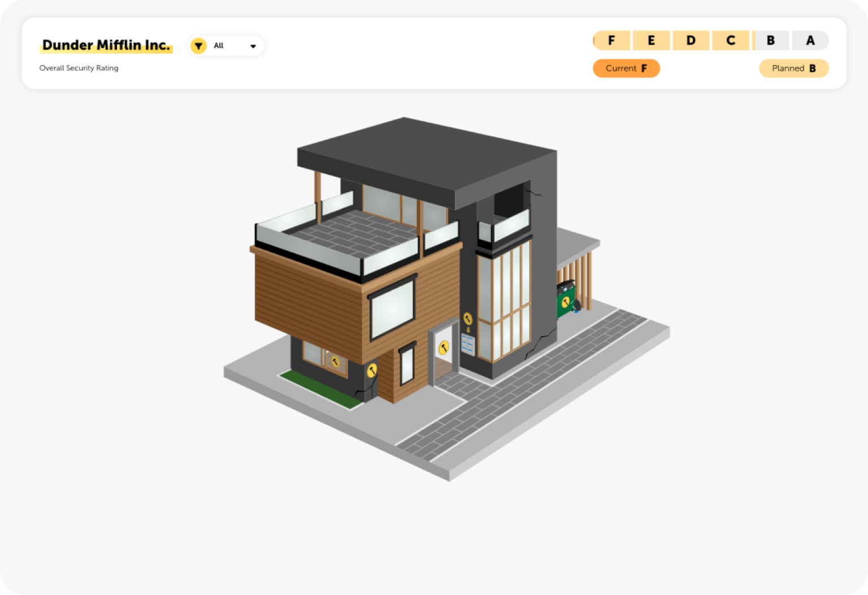868x595 pixels.
Task: Click the hammer icon on ground-floor window
Action: tap(335, 362)
